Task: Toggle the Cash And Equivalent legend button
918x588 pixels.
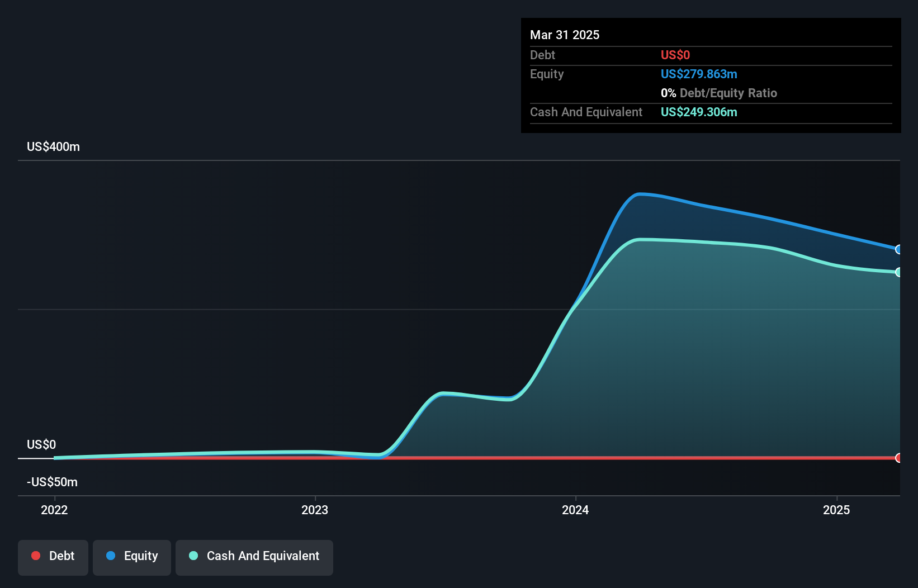Action: click(254, 557)
